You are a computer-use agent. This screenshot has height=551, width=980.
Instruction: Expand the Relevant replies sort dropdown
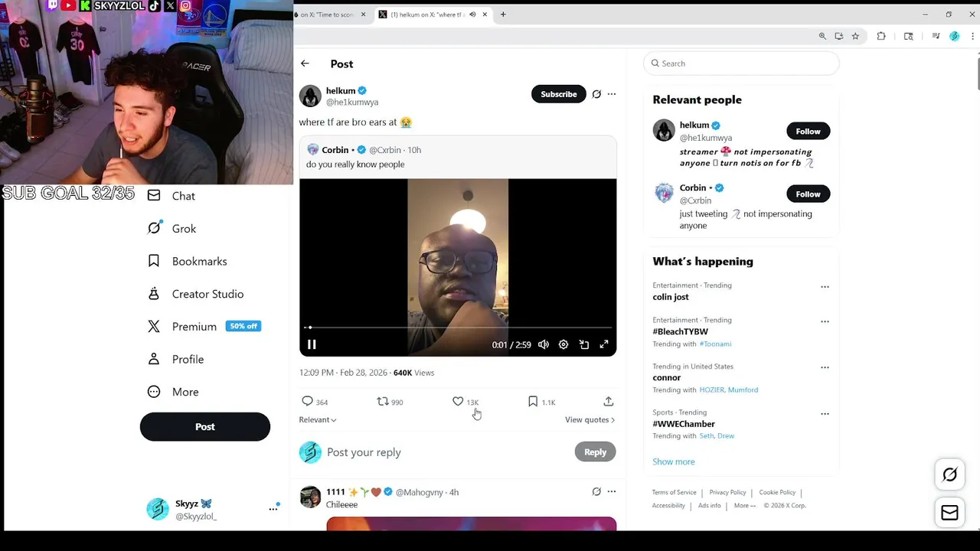point(318,419)
